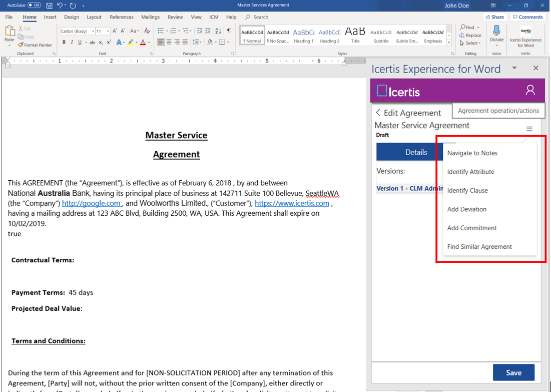This screenshot has height=392, width=551.
Task: Open the font name dropdown Calibri (Body)
Action: coord(78,31)
